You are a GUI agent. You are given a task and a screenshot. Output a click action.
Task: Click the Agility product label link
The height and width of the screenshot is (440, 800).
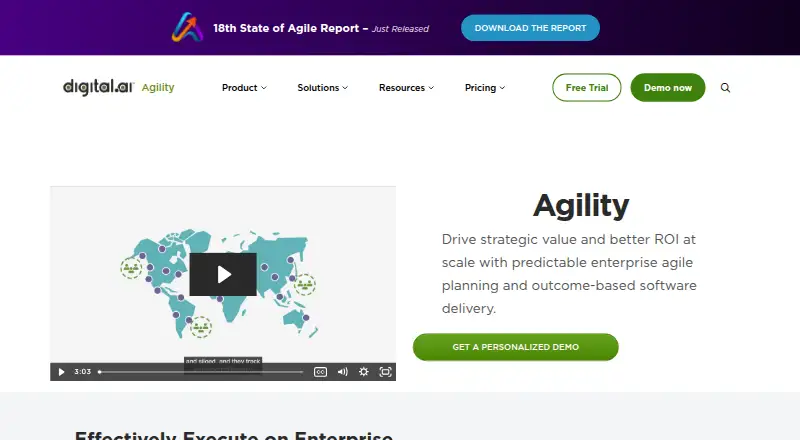click(x=158, y=87)
